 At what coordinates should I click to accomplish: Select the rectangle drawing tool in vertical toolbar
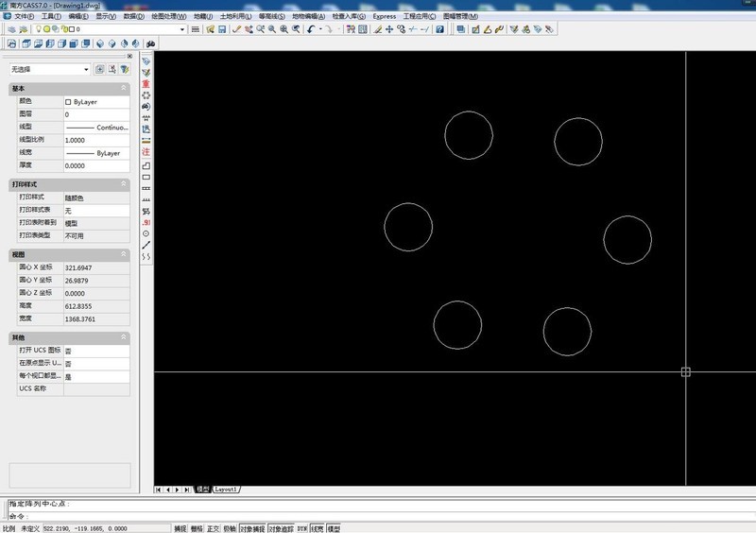coord(146,177)
